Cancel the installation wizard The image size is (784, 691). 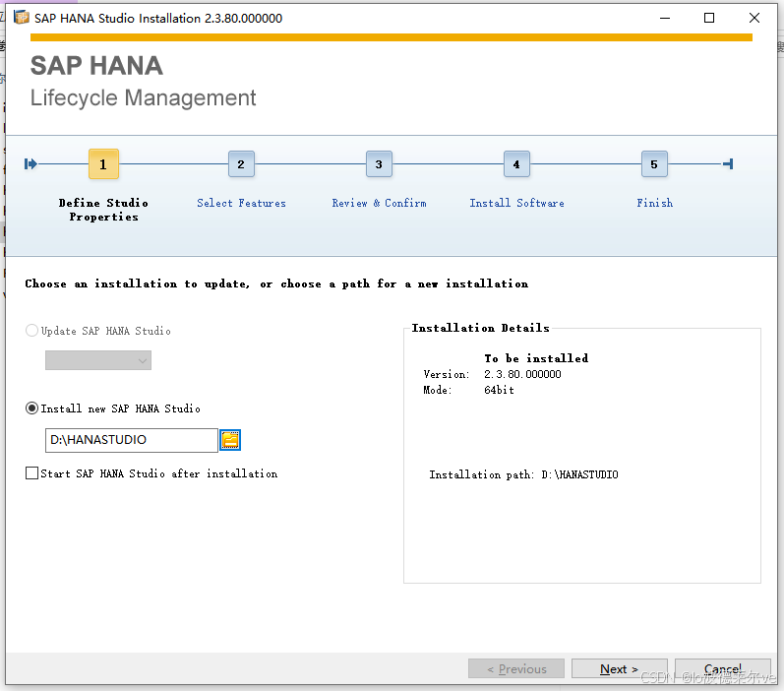pyautogui.click(x=722, y=669)
